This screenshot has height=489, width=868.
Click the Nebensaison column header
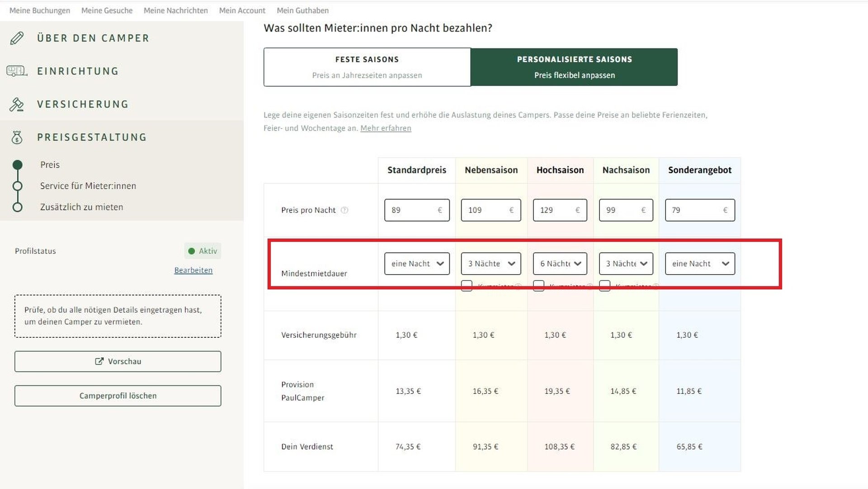click(491, 170)
